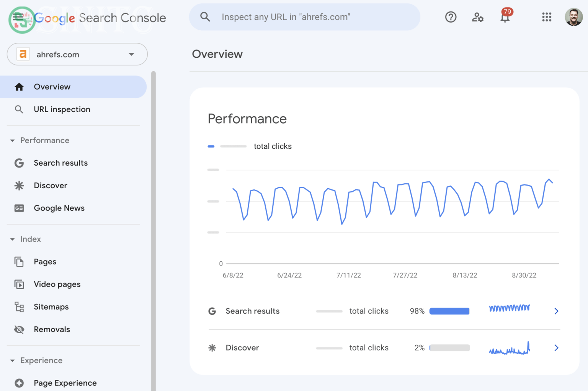Click the total clicks chart legend label
This screenshot has height=391, width=588.
coord(273,146)
